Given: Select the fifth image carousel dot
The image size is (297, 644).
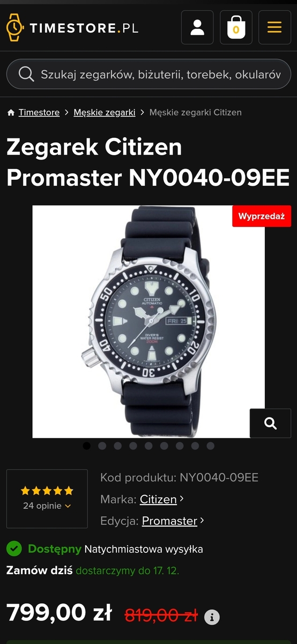Looking at the screenshot, I should click(148, 446).
